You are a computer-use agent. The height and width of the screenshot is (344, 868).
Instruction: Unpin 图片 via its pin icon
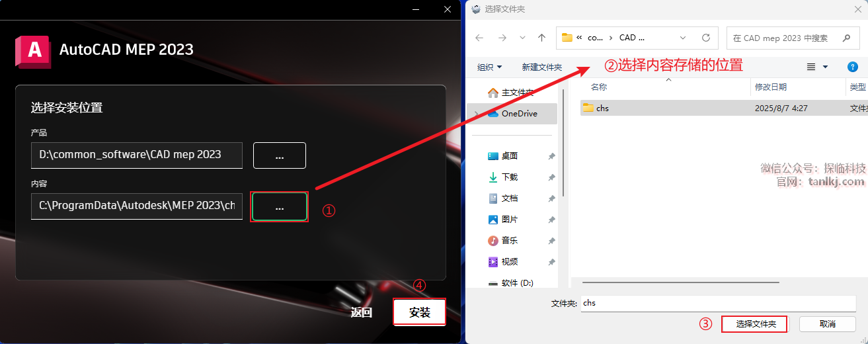coord(552,220)
